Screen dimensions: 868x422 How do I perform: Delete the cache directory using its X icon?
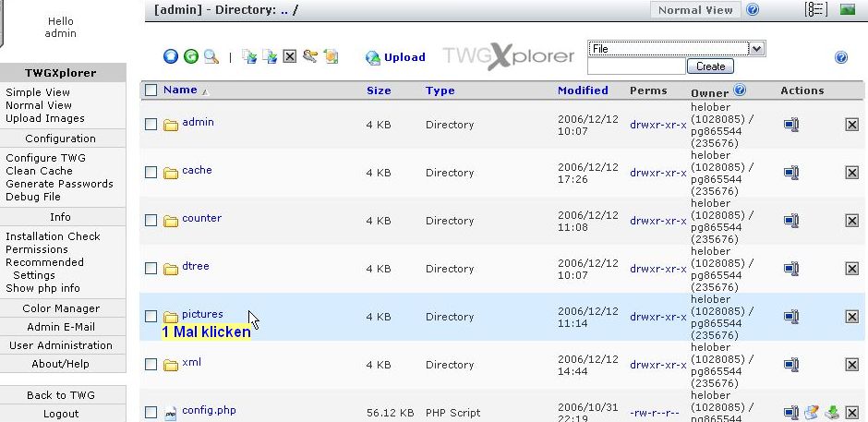pyautogui.click(x=851, y=173)
